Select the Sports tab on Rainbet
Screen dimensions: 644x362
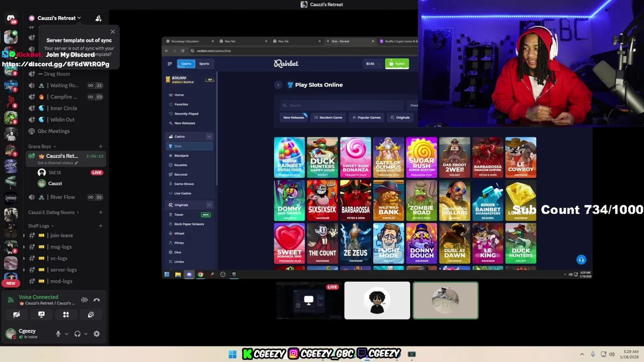(204, 64)
